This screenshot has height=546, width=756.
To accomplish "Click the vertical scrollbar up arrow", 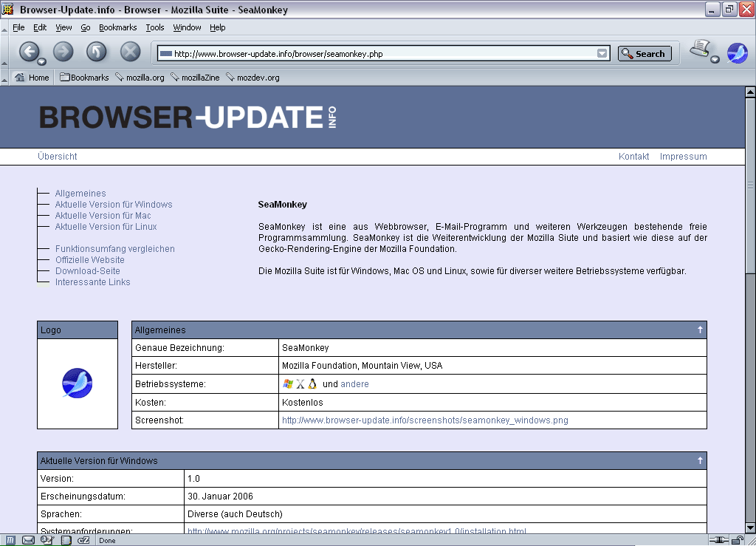I will pyautogui.click(x=750, y=92).
